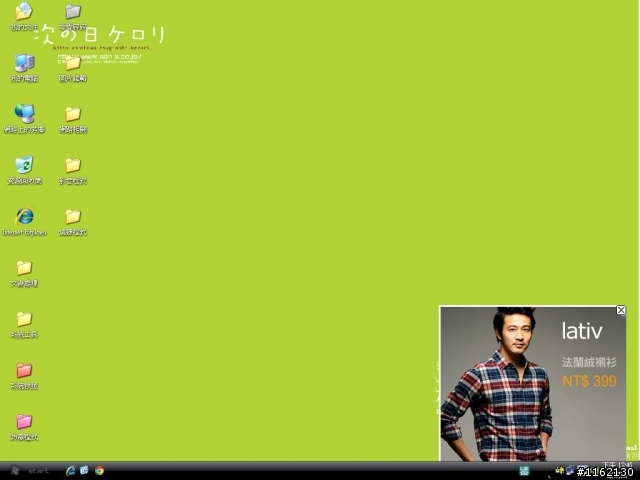This screenshot has width=640, height=480.
Task: Click the teal language bar icon in taskbar
Action: 524,471
